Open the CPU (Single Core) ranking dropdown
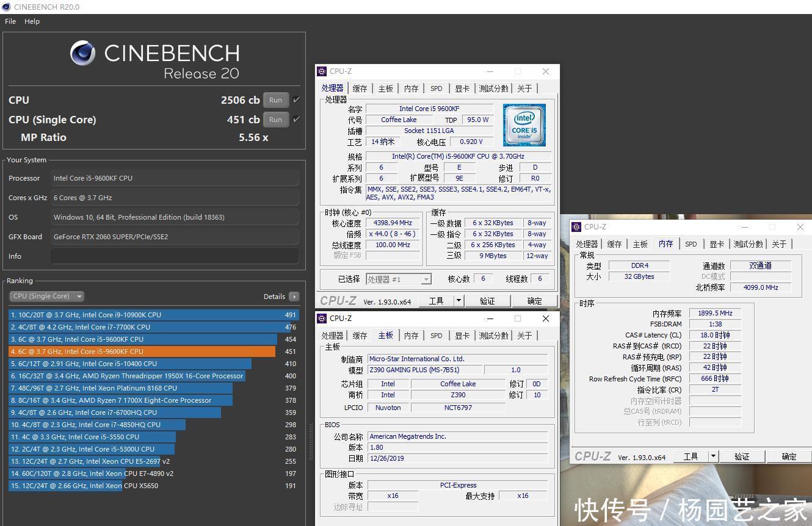This screenshot has width=812, height=526. coord(46,296)
